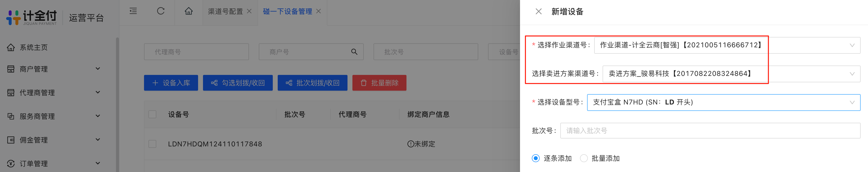This screenshot has width=868, height=172.
Task: Toggle the select-all checkbox in table header
Action: (x=152, y=114)
